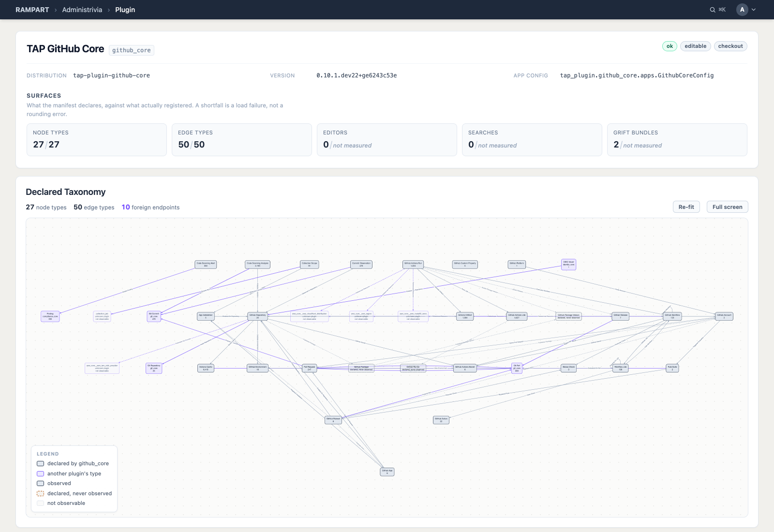Image resolution: width=774 pixels, height=532 pixels.
Task: Click legend swatch 'another plugin's type'
Action: point(41,473)
